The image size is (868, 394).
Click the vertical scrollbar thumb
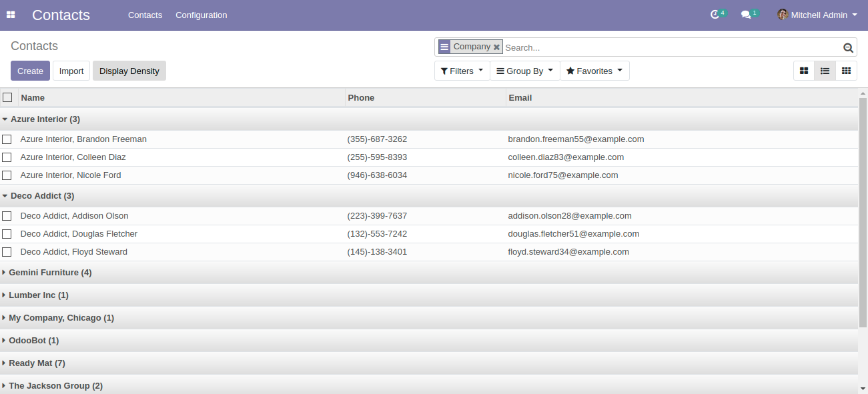(x=863, y=212)
